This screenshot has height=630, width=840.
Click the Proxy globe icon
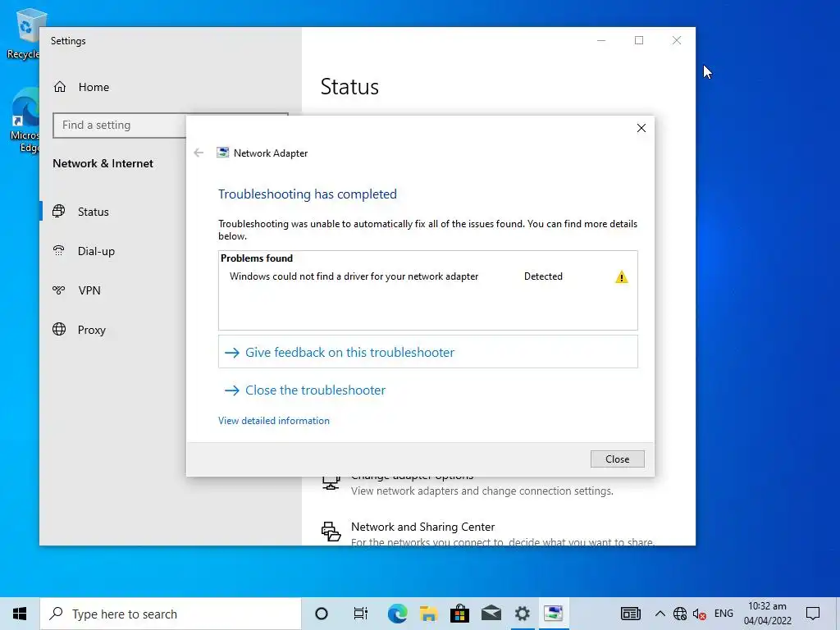[59, 329]
